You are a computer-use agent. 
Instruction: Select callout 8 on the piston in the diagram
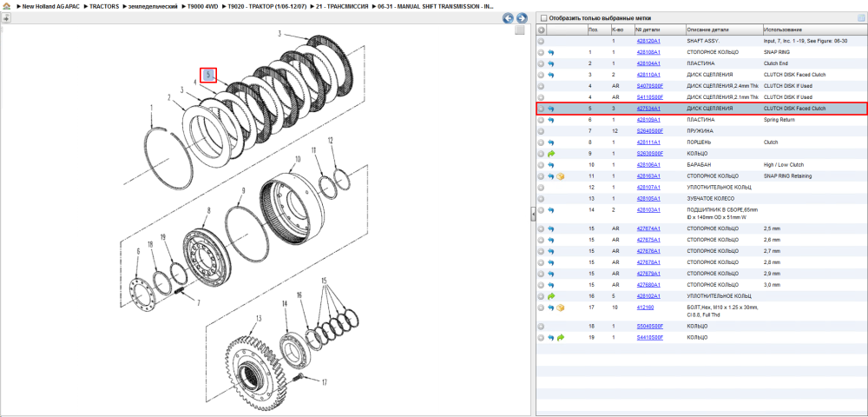[208, 211]
